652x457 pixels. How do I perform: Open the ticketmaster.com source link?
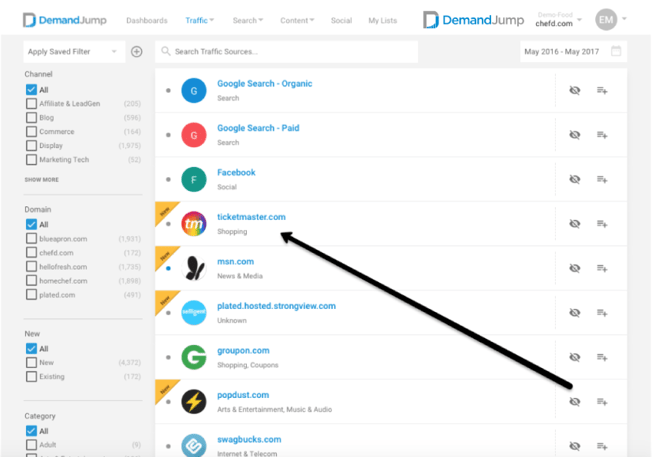point(251,217)
